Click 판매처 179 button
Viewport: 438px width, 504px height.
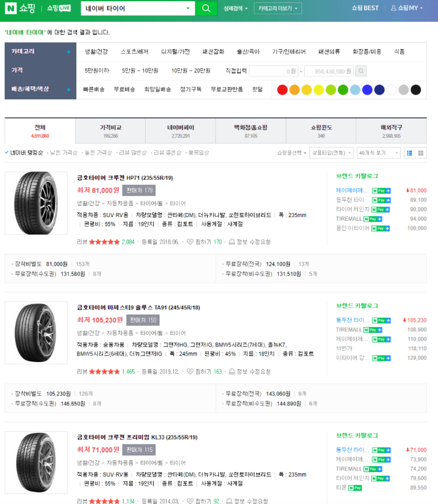[x=139, y=190]
